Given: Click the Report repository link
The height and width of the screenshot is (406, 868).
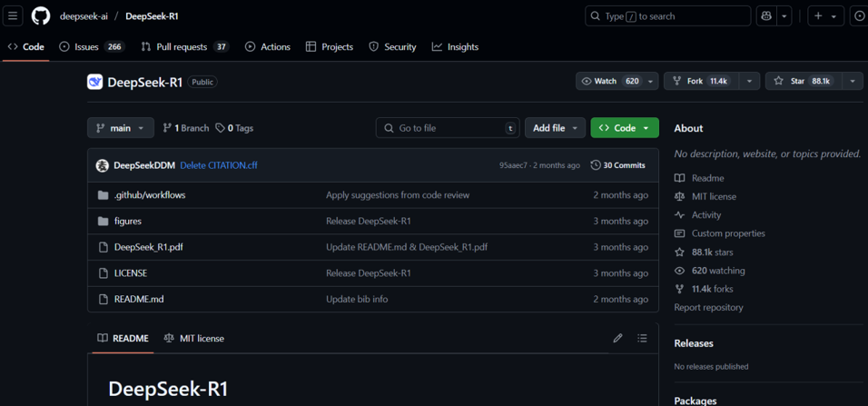Looking at the screenshot, I should [x=708, y=307].
